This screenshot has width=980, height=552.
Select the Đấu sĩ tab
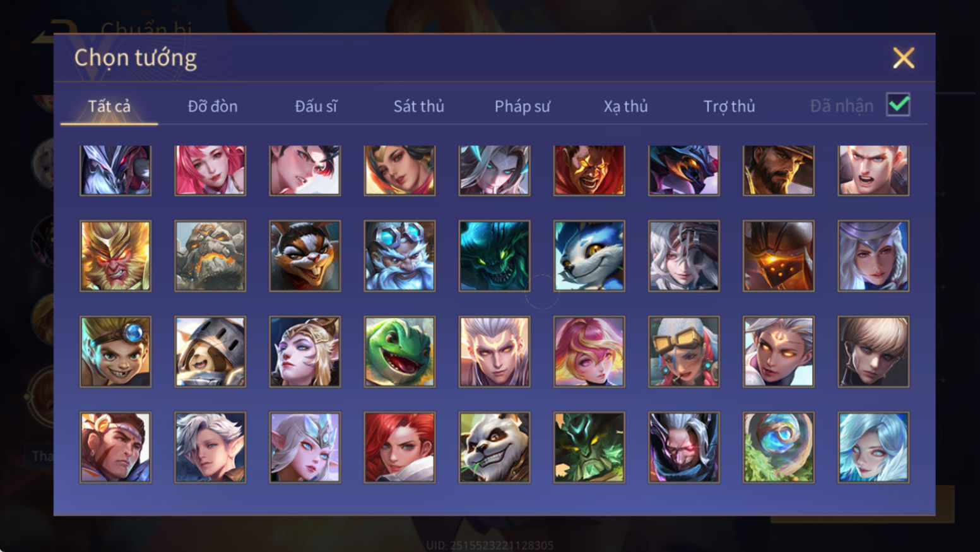click(316, 106)
